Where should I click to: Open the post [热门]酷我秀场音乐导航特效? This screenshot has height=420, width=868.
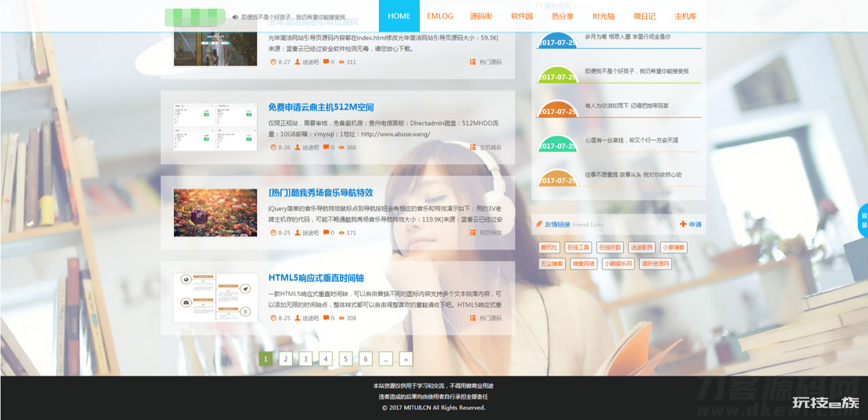point(321,192)
